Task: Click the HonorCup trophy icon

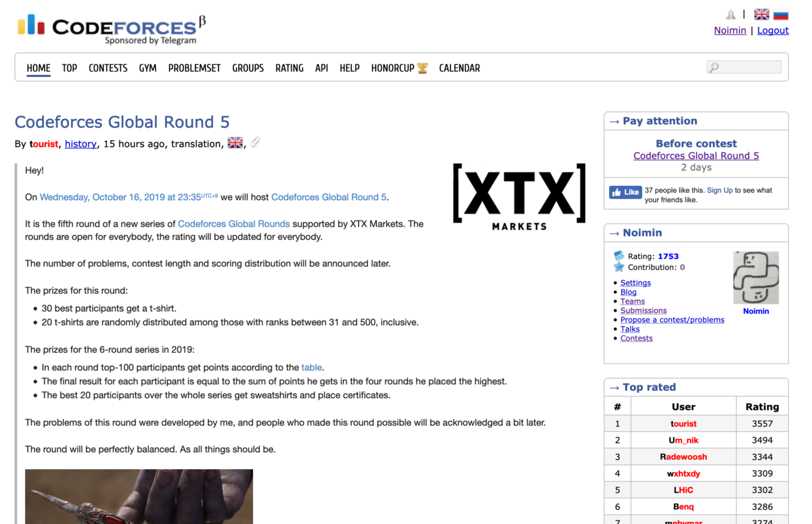Action: (x=422, y=68)
